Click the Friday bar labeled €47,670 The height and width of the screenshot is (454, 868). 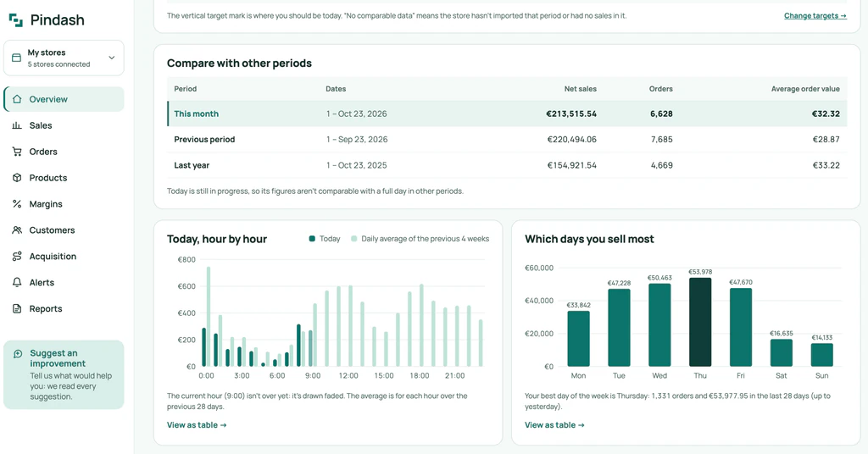pos(741,327)
